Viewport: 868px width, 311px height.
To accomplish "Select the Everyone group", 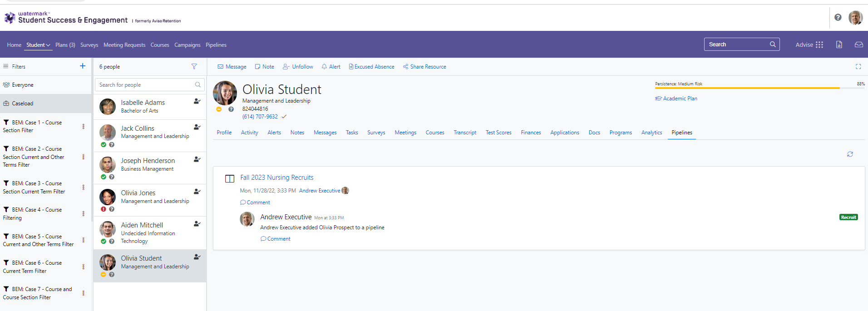I will pyautogui.click(x=45, y=85).
